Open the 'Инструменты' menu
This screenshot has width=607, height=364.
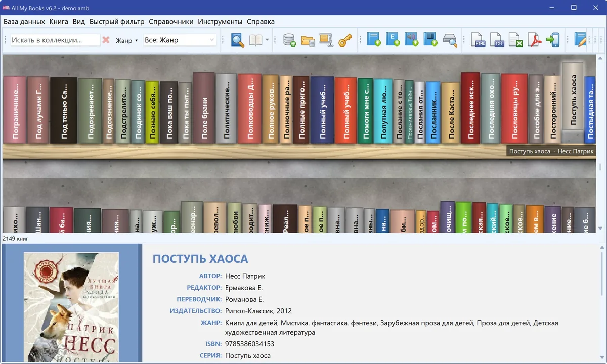point(220,22)
